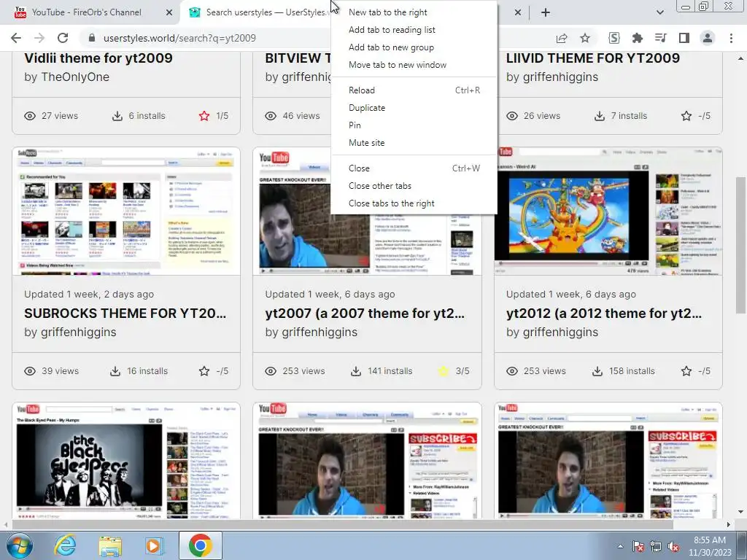The width and height of the screenshot is (747, 560).
Task: Open Windows Media Player taskbar icon
Action: [x=154, y=545]
